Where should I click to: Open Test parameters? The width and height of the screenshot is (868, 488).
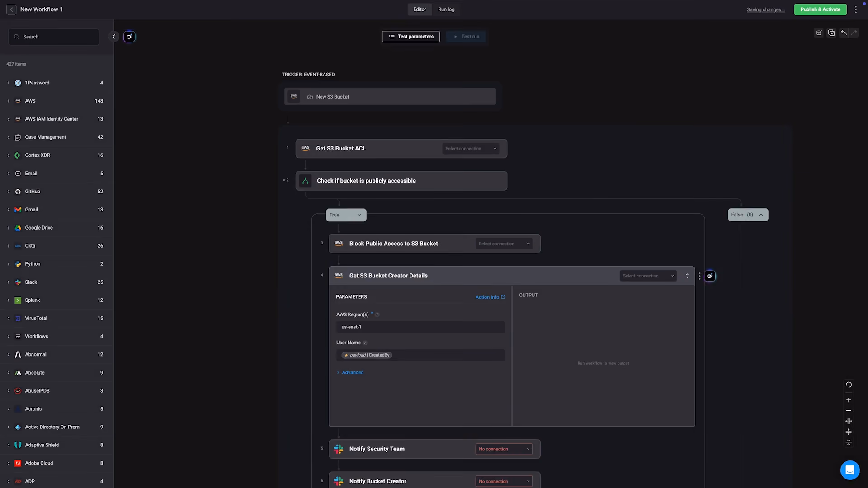tap(411, 37)
